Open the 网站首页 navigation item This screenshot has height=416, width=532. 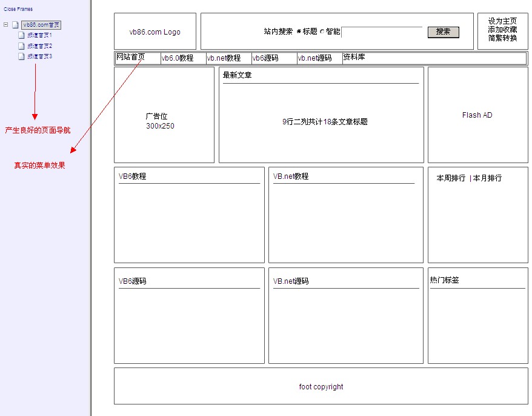130,57
